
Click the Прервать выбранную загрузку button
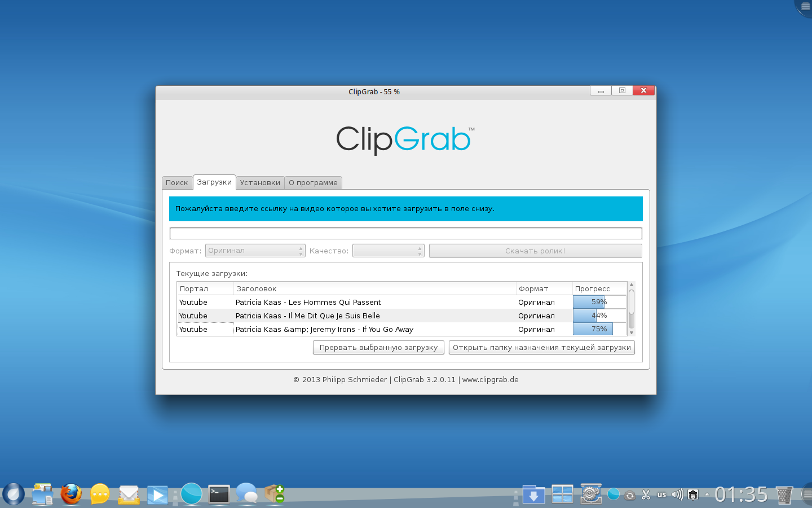(x=379, y=348)
